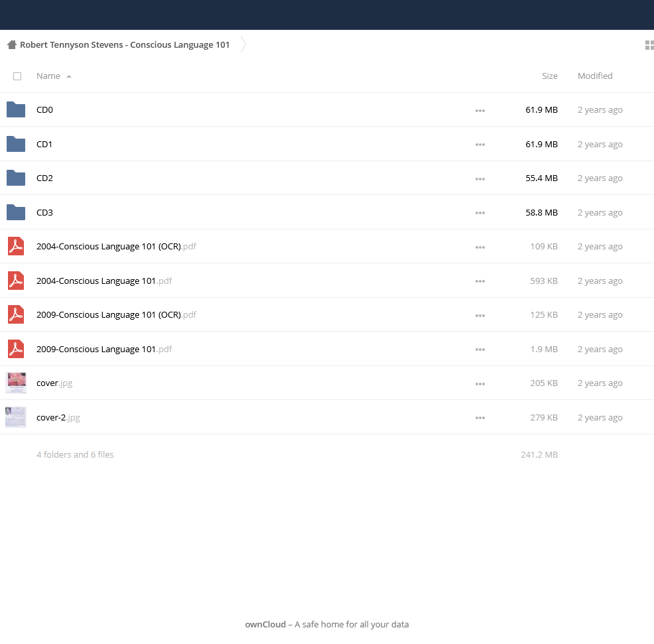
Task: Click the 279 KB size value
Action: click(544, 418)
